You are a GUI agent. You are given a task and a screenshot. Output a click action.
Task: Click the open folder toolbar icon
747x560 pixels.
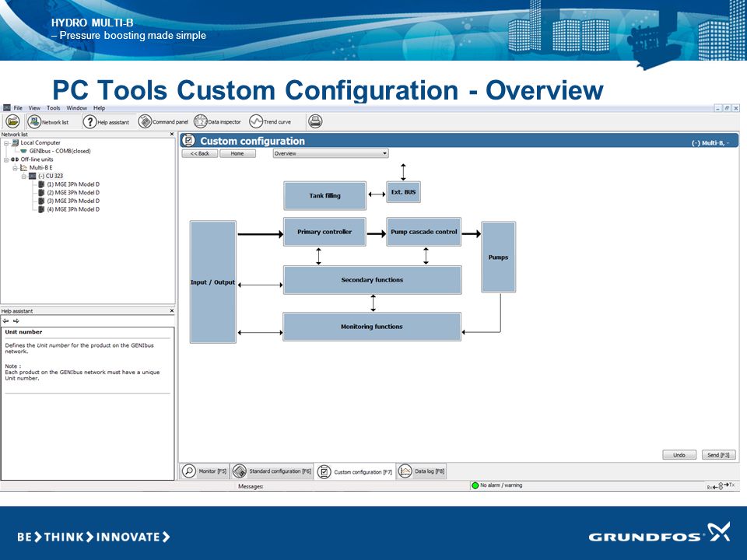(x=12, y=122)
